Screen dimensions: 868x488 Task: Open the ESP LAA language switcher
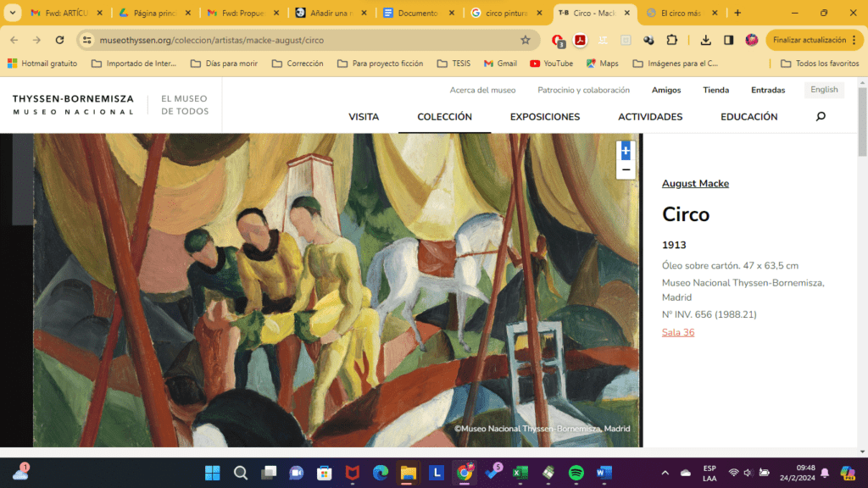click(x=709, y=473)
